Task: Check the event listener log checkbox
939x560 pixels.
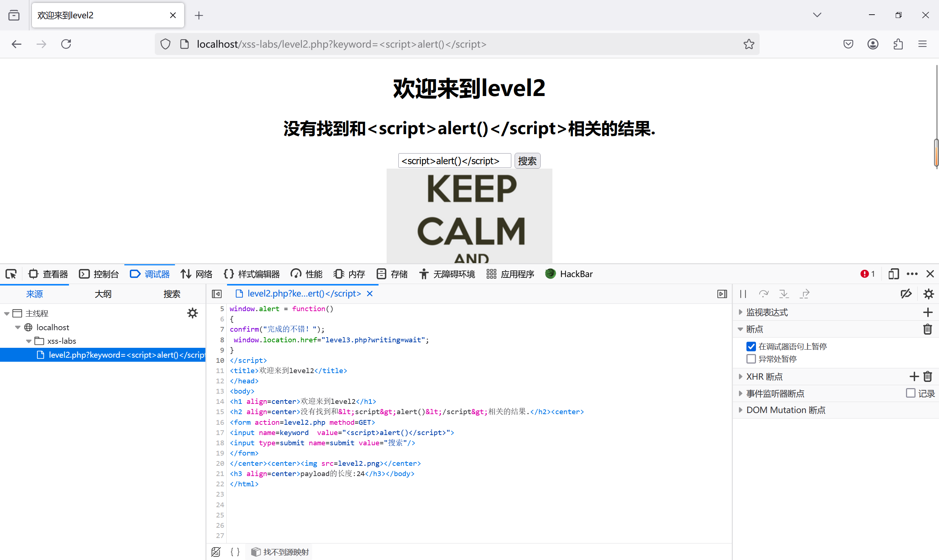Action: 910,393
